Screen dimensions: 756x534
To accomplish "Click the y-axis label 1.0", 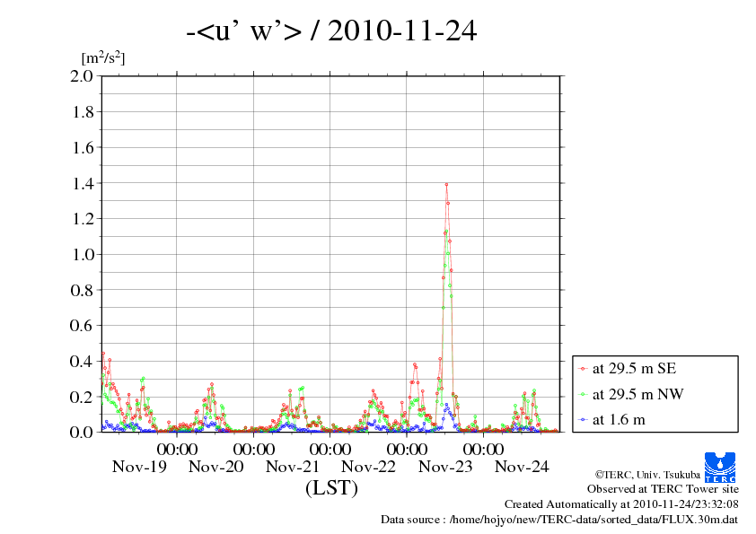I will coord(83,255).
